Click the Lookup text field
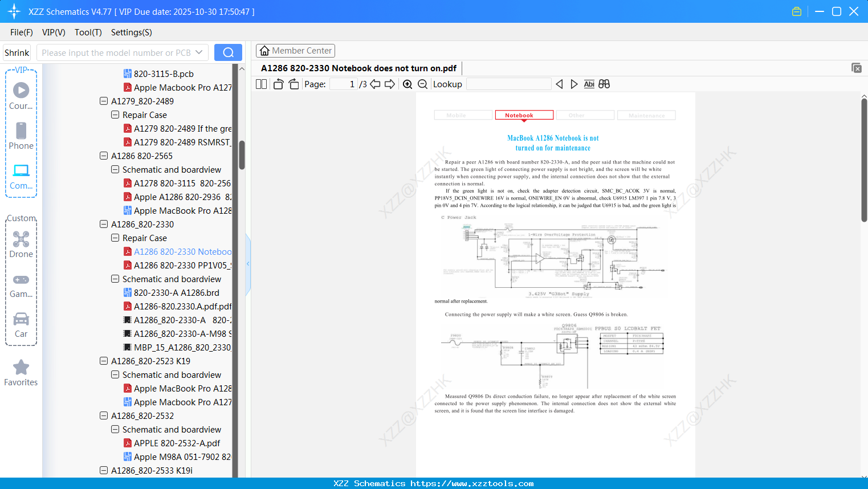868x489 pixels. click(509, 84)
